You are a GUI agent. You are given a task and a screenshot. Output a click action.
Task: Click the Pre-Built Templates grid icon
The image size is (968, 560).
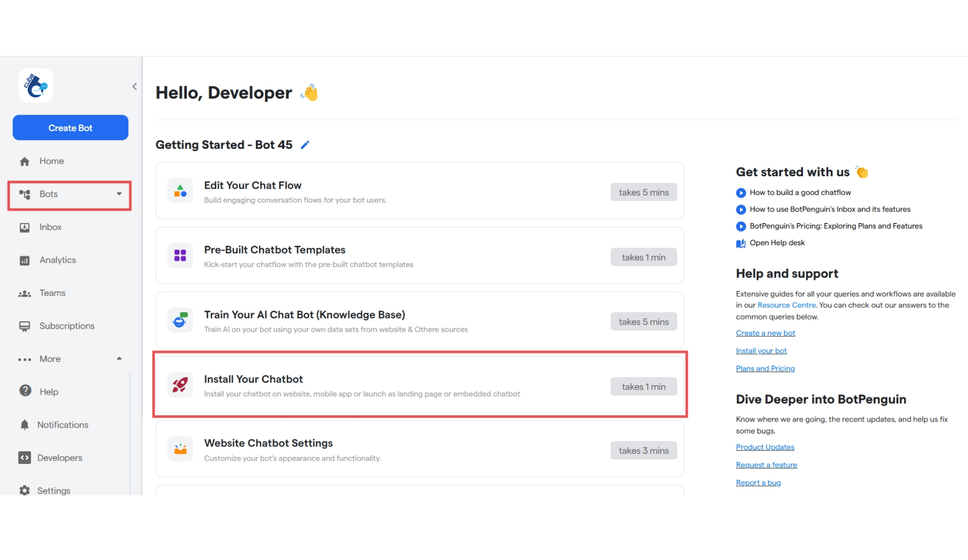(180, 256)
